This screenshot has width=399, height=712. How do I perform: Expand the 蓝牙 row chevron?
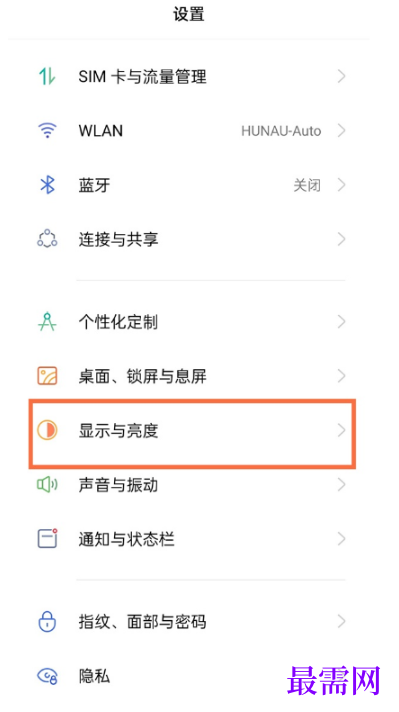click(342, 185)
